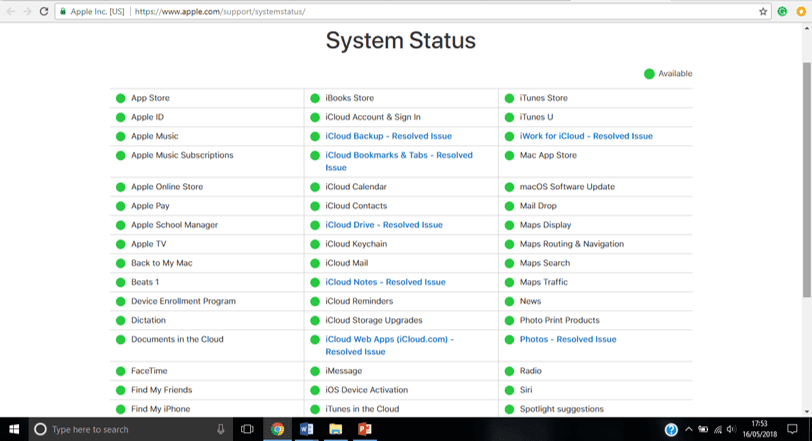Click the Documents in the Cloud text
Screen dimensions: 812x441
pos(177,339)
